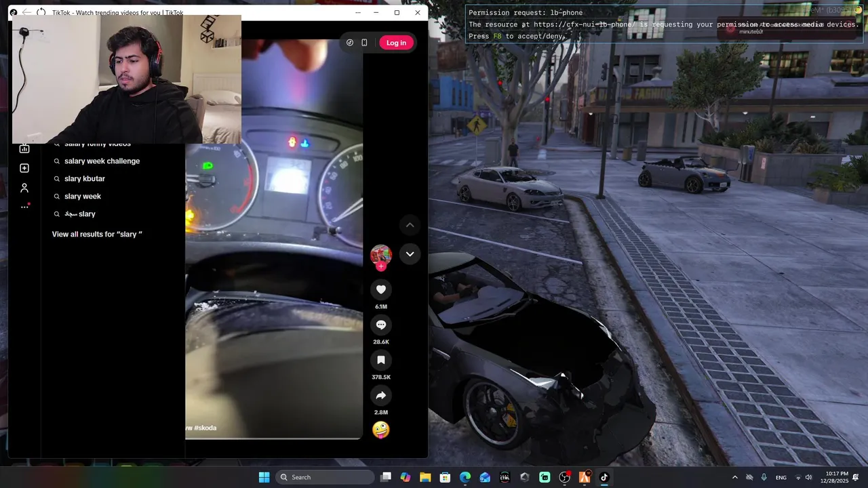
Task: Open Microsoft Store from the taskbar
Action: [445, 477]
